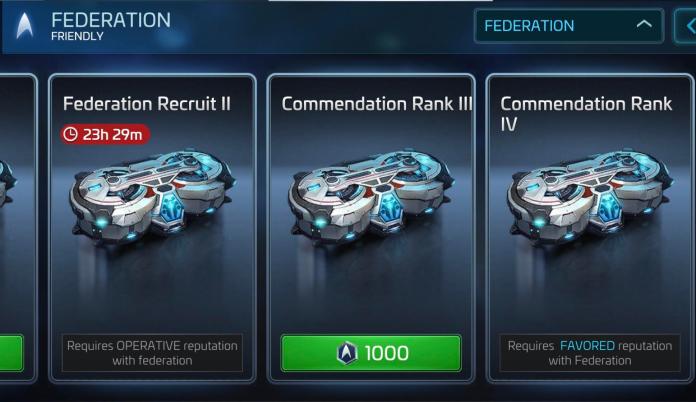Click the FEDERATION FRIENDLY header label

click(x=111, y=26)
